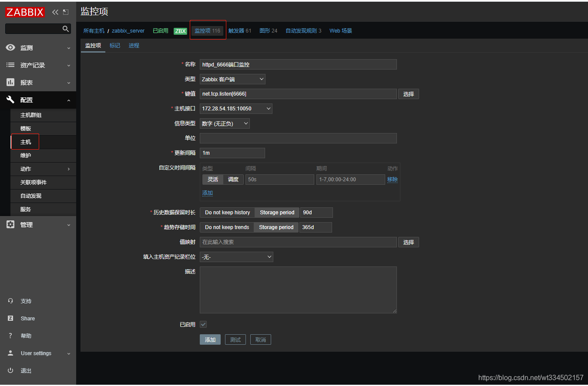The height and width of the screenshot is (386, 588).
Task: Open 图形 24 link
Action: click(x=269, y=31)
